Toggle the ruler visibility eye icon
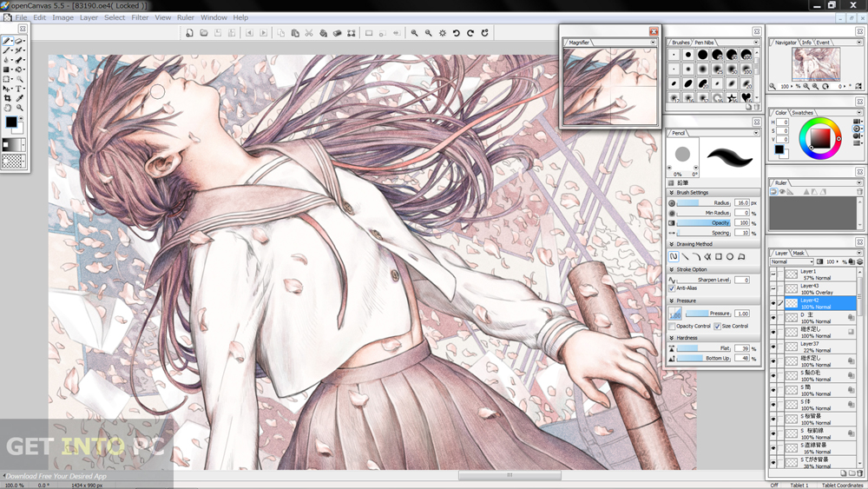 pos(782,192)
